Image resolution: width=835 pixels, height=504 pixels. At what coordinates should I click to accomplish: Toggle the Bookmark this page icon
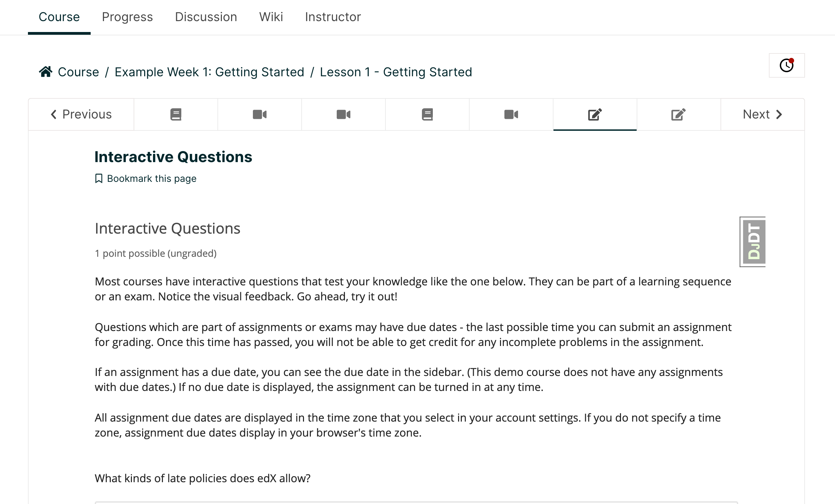point(99,178)
